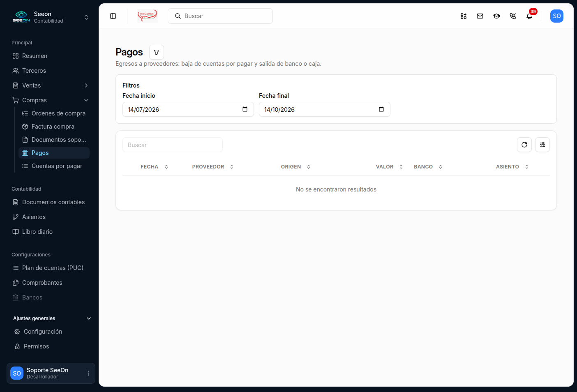Refresh the payments table

pos(524,145)
